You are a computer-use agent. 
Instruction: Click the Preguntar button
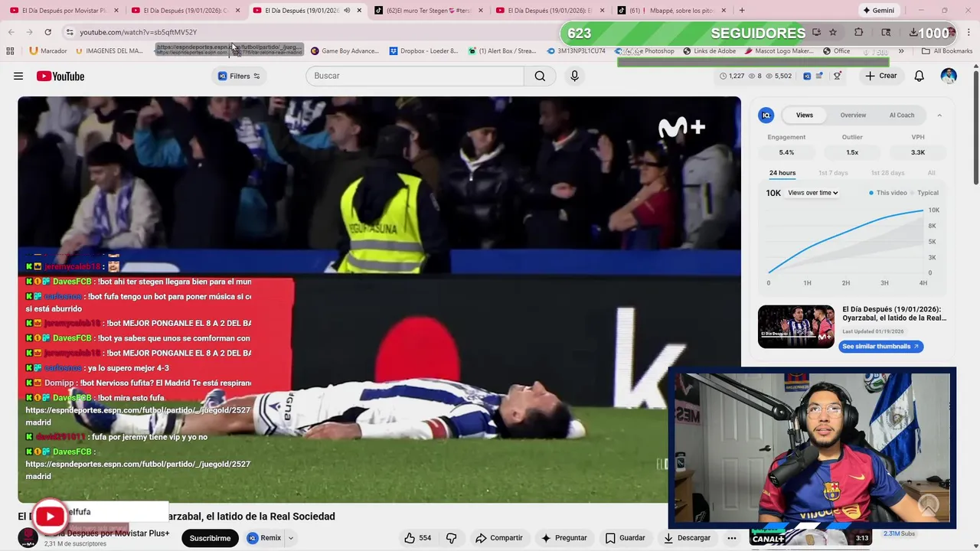pos(564,538)
